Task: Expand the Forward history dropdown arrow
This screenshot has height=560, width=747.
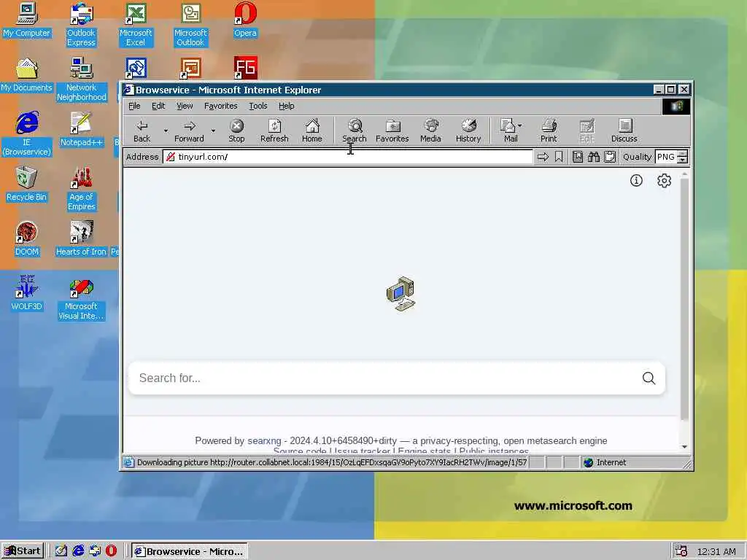Action: (x=213, y=131)
